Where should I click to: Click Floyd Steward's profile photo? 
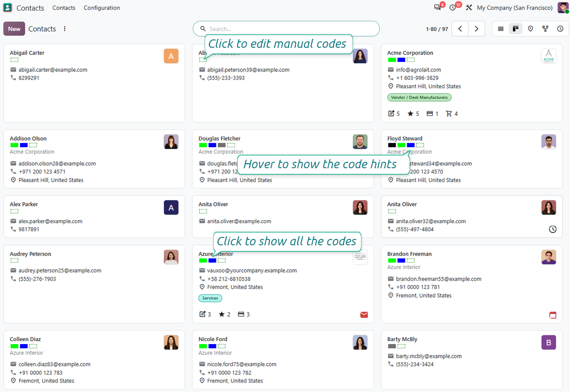[x=548, y=142]
